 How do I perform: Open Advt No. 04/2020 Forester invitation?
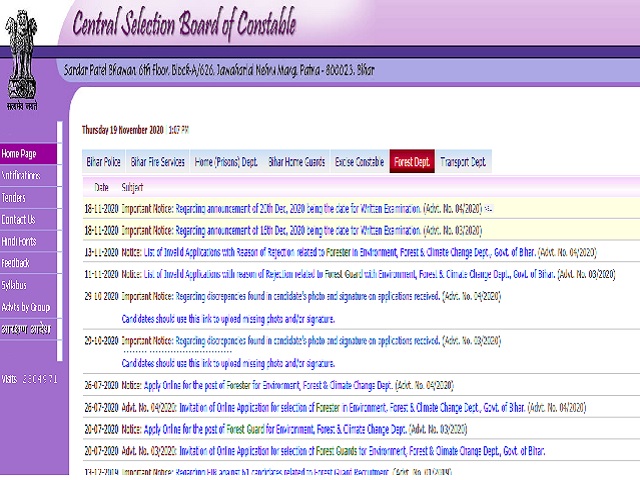pyautogui.click(x=353, y=407)
